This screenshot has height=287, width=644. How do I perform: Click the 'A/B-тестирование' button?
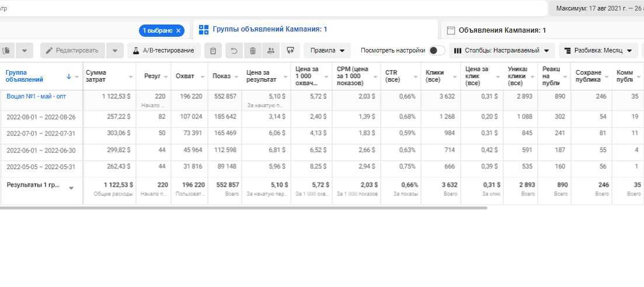163,51
